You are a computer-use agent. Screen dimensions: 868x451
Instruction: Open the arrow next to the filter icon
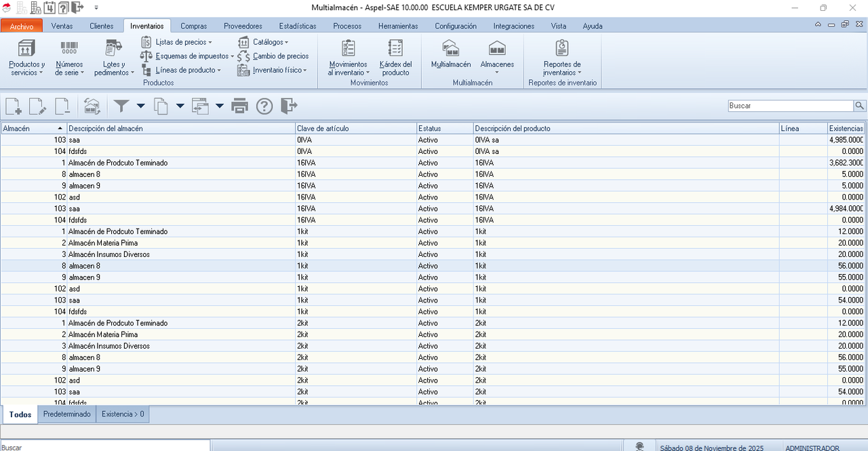click(x=140, y=106)
